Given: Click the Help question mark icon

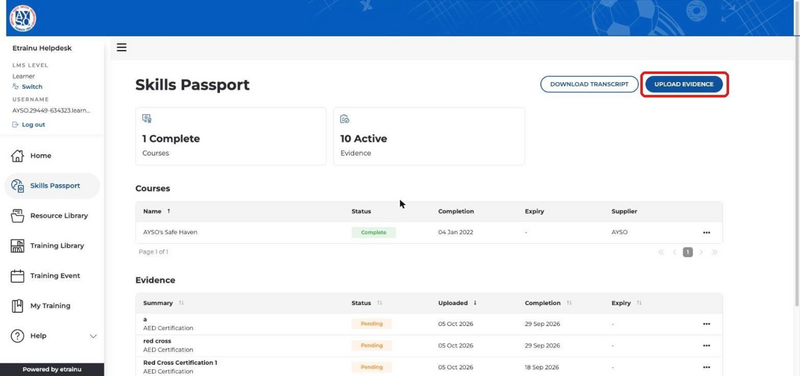Looking at the screenshot, I should tap(17, 336).
